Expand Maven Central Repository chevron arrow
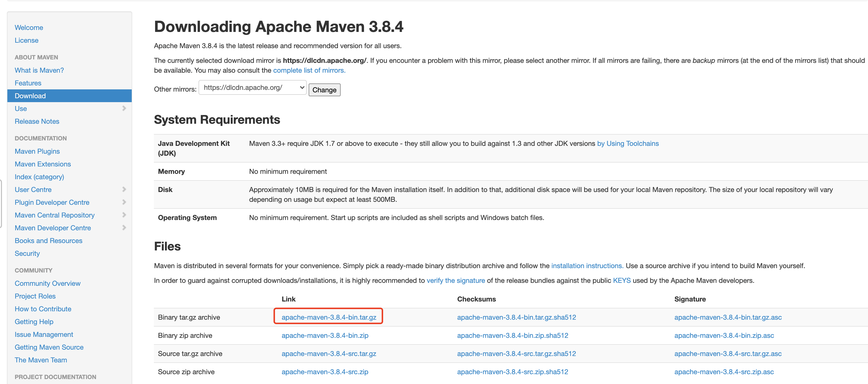 pyautogui.click(x=124, y=215)
